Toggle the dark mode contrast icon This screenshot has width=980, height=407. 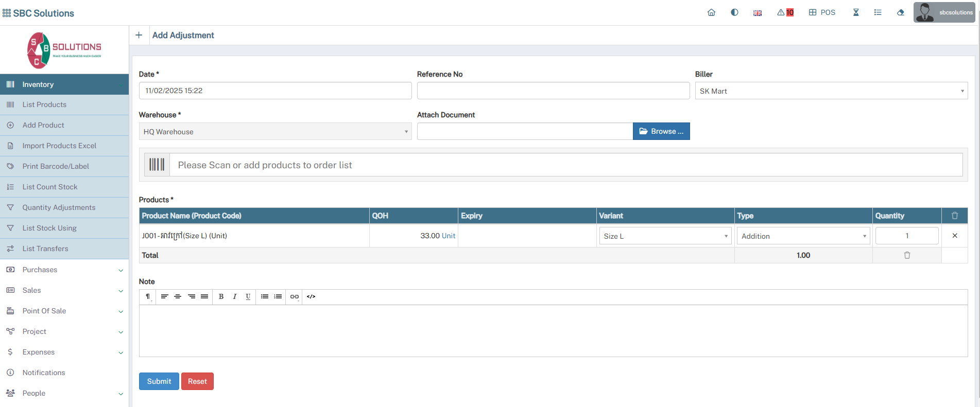tap(734, 12)
